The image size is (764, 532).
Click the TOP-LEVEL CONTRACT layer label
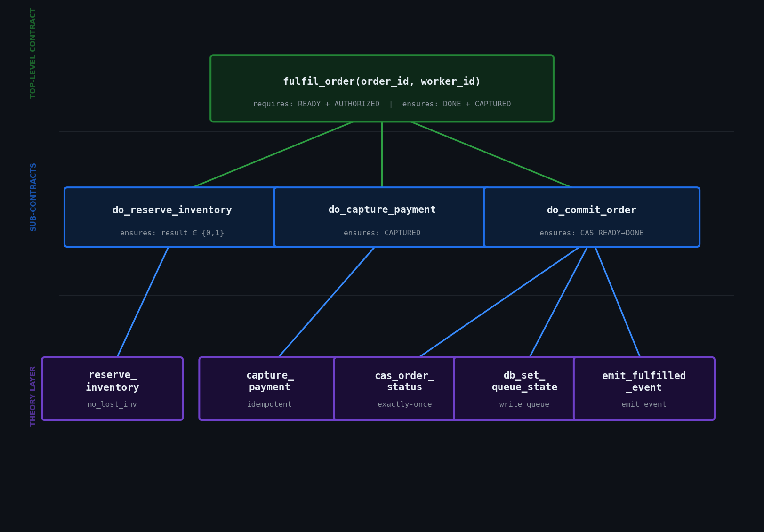click(33, 53)
